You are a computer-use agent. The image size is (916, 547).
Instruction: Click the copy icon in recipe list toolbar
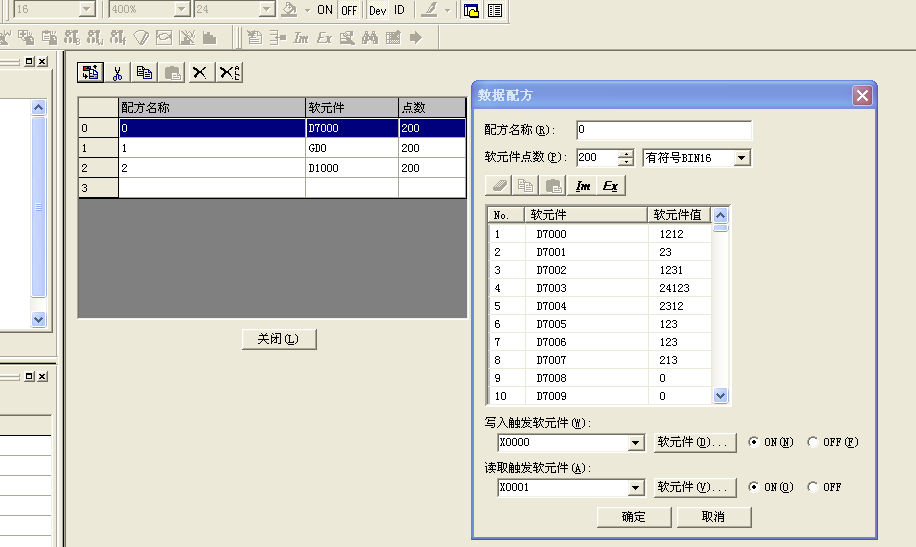pos(145,72)
